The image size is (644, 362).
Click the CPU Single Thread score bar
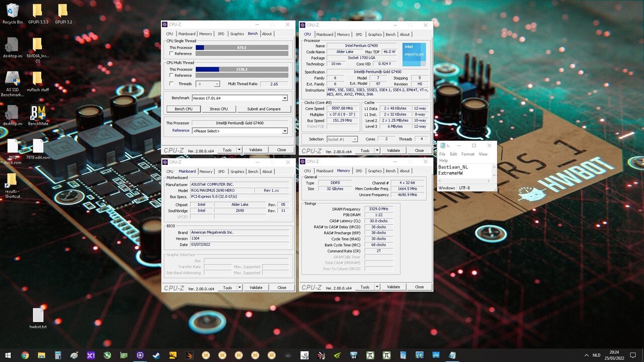point(242,47)
